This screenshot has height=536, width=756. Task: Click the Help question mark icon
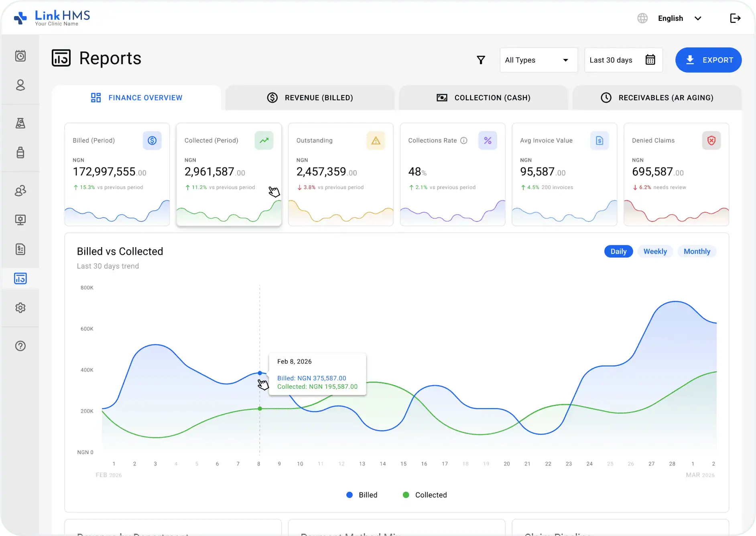coord(20,346)
